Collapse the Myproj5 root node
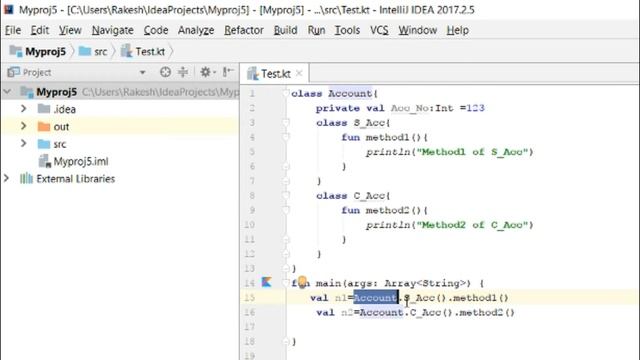The height and width of the screenshot is (360, 640). 7,92
